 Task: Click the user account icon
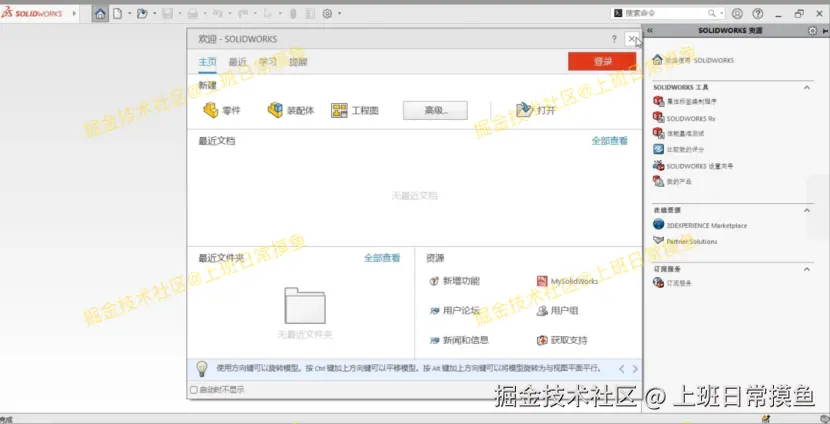click(737, 14)
